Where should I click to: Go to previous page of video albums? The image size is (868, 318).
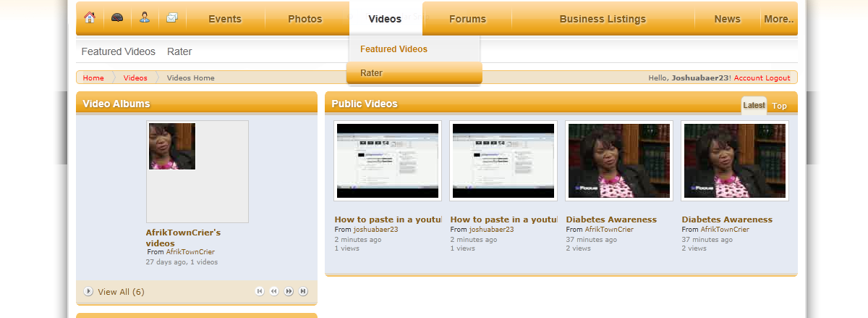pos(274,291)
